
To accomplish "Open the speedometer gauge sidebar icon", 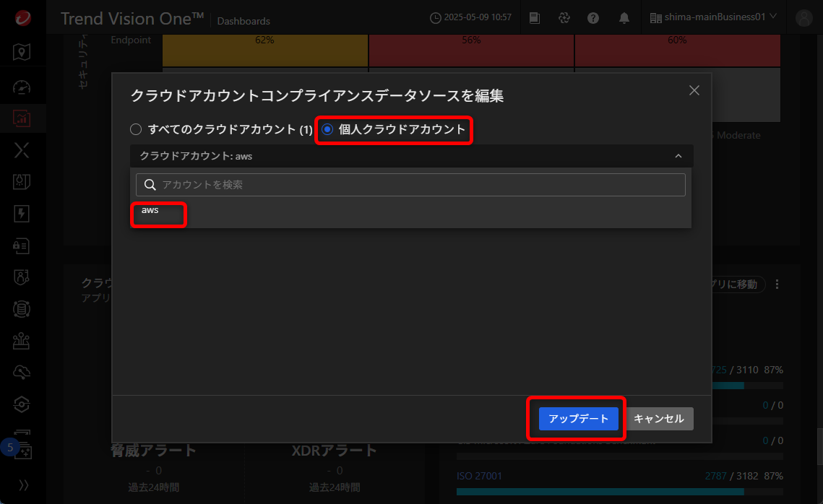I will tap(22, 87).
